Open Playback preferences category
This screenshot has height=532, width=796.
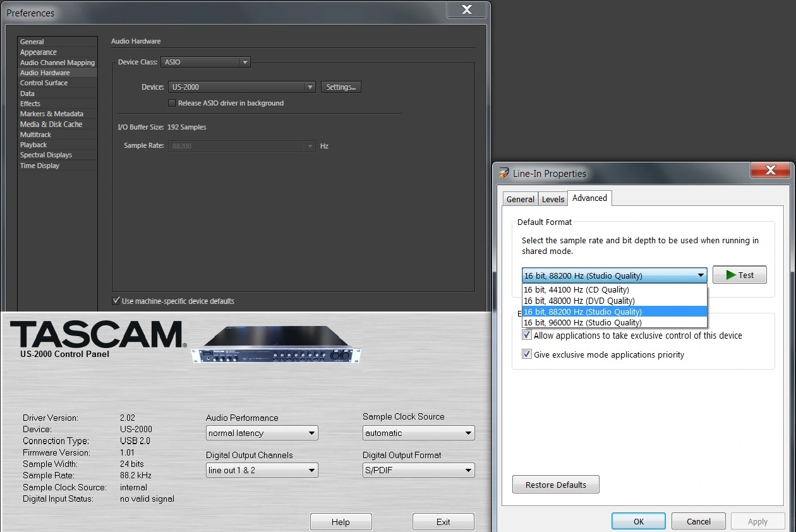[x=57, y=145]
